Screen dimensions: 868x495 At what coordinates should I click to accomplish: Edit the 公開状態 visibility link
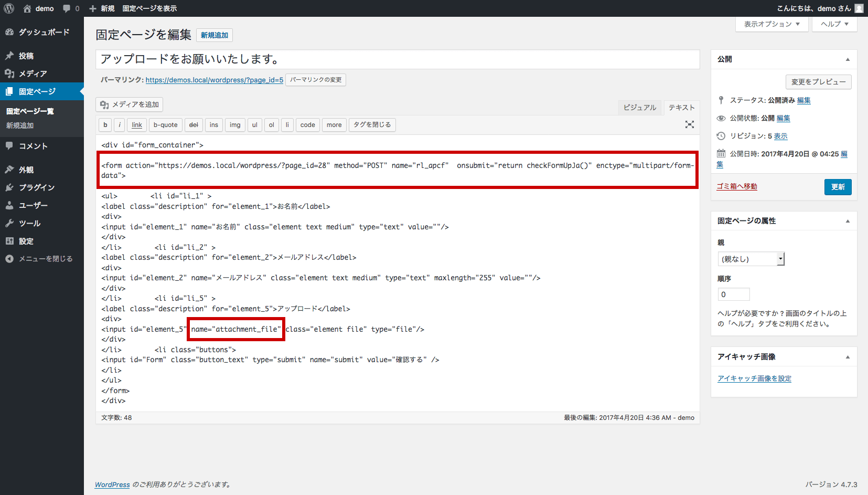[x=783, y=118]
